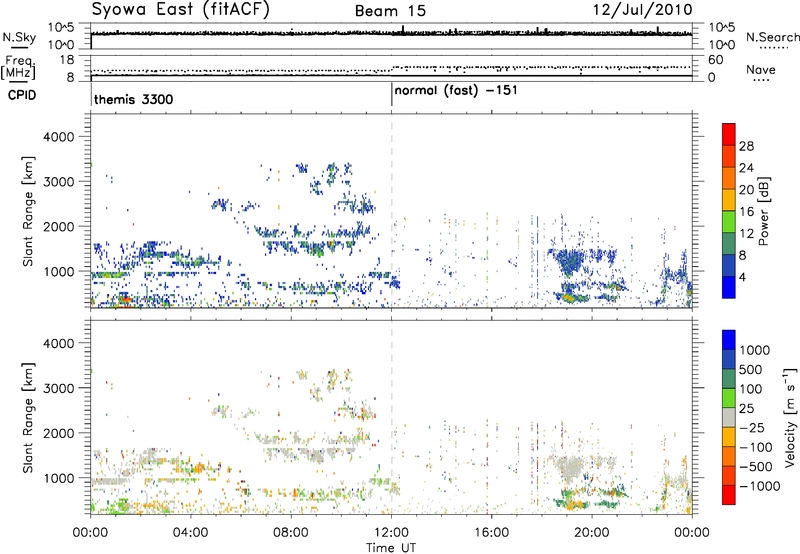
Task: Click the gray band of the Velocity color bar
Action: tap(729, 418)
